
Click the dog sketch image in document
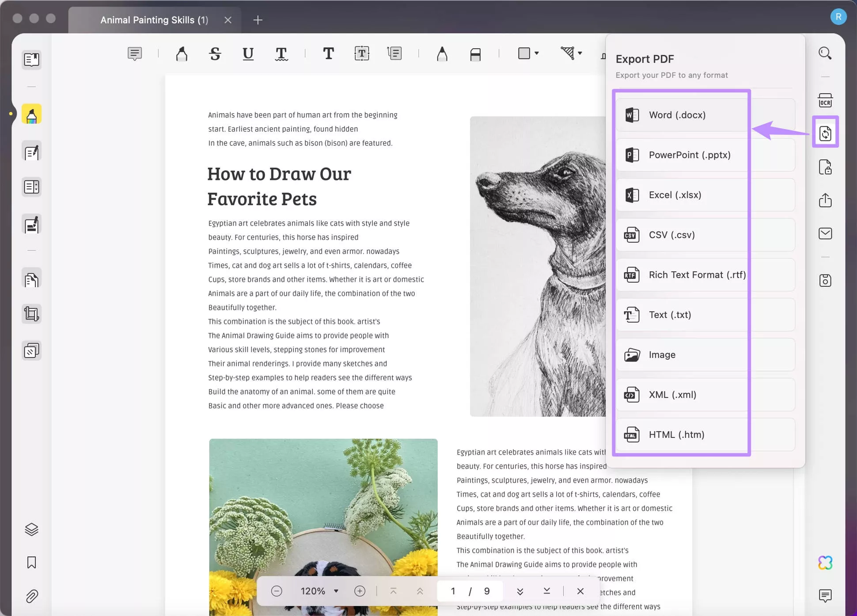pyautogui.click(x=538, y=266)
